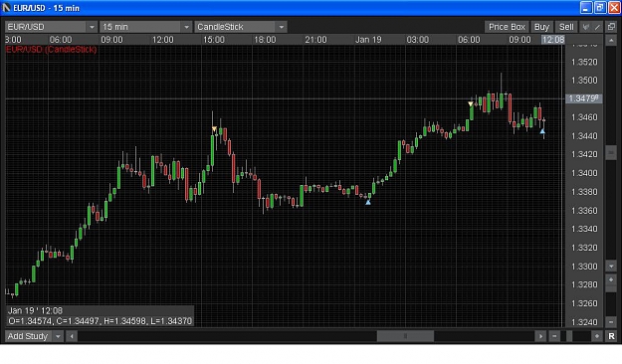Click the vertical zoom-out minus button
The width and height of the screenshot is (622, 364).
coord(611,321)
